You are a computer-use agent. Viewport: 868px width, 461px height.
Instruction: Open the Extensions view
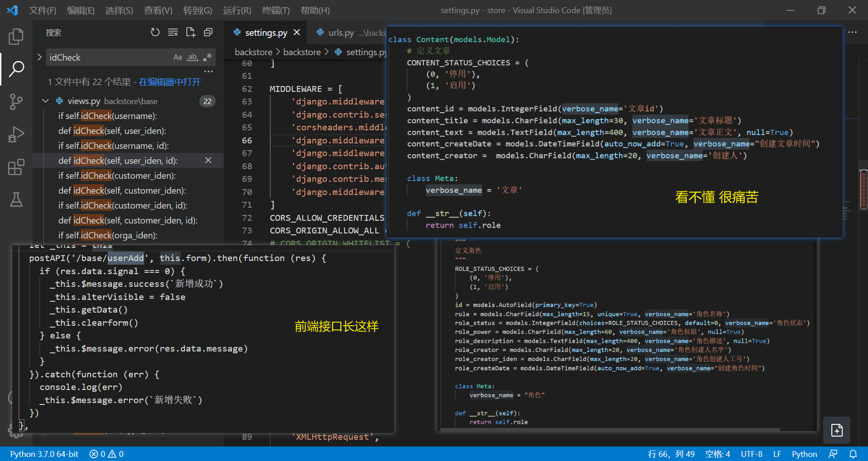tap(16, 167)
